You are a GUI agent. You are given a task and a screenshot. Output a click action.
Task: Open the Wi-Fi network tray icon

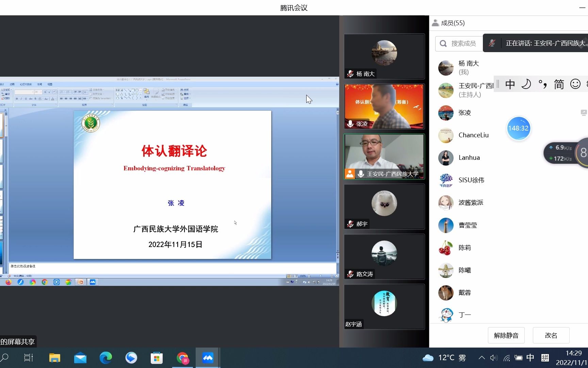507,358
